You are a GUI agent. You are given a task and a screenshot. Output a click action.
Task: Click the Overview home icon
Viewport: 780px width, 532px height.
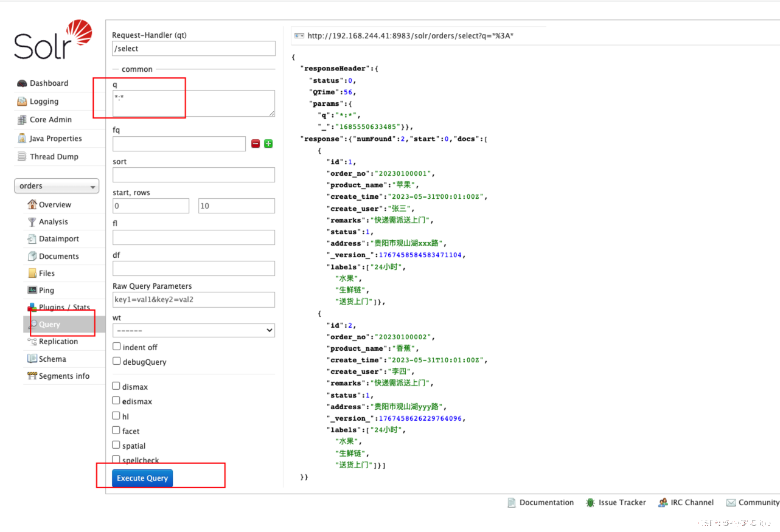click(x=32, y=204)
